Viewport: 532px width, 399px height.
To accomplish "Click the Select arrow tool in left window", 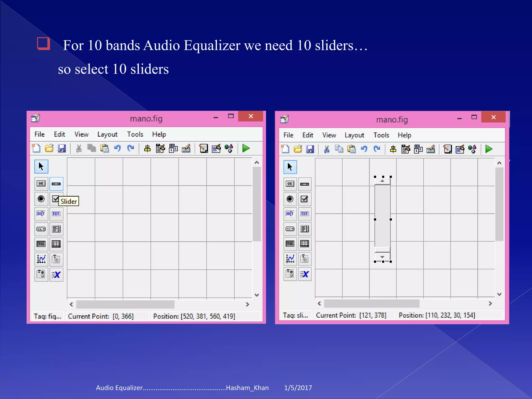I will (41, 167).
